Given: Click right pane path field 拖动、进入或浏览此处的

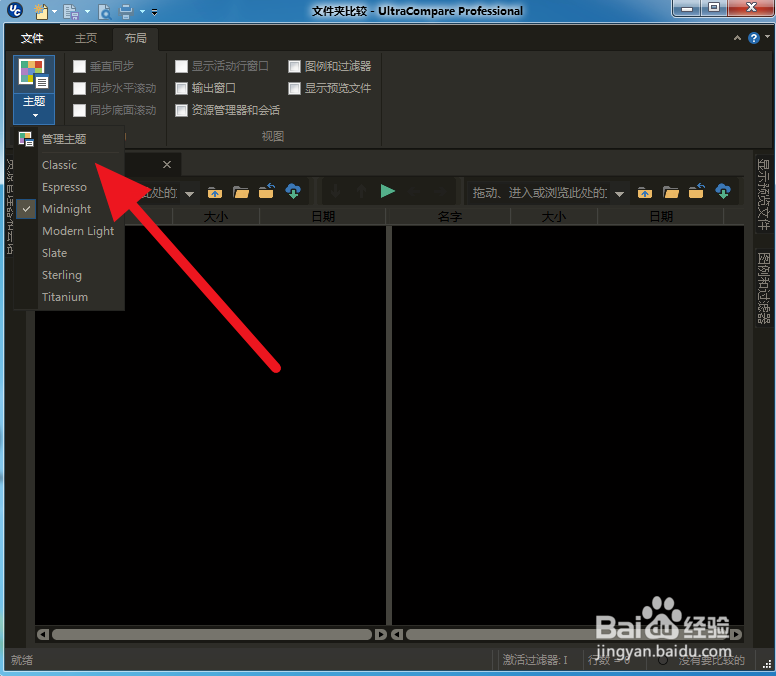Looking at the screenshot, I should point(540,193).
